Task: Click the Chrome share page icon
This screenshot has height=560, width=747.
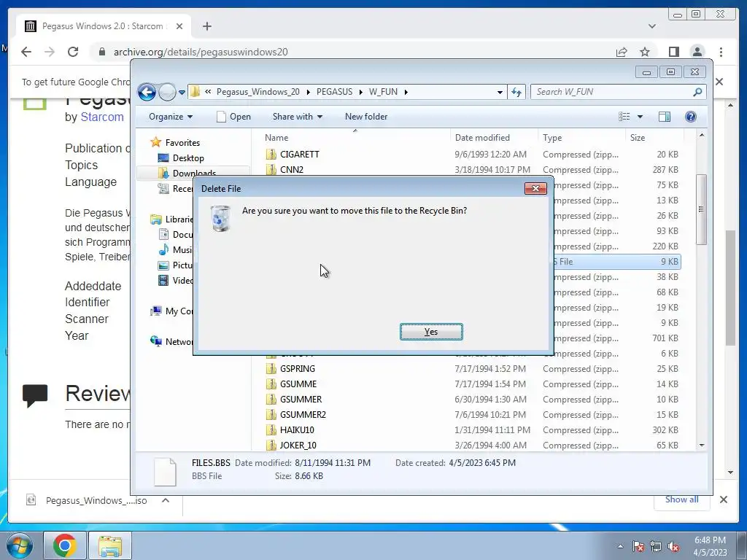Action: (622, 52)
